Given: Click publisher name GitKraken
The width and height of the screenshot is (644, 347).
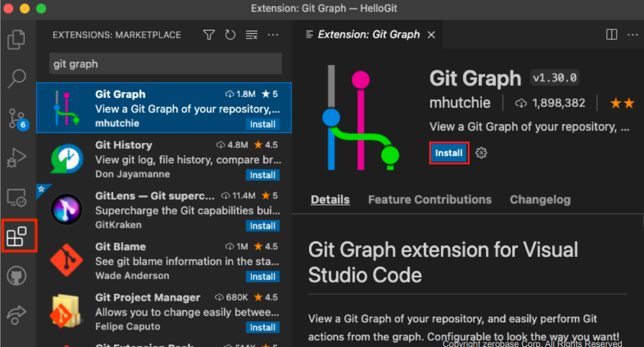Looking at the screenshot, I should pos(118,225).
